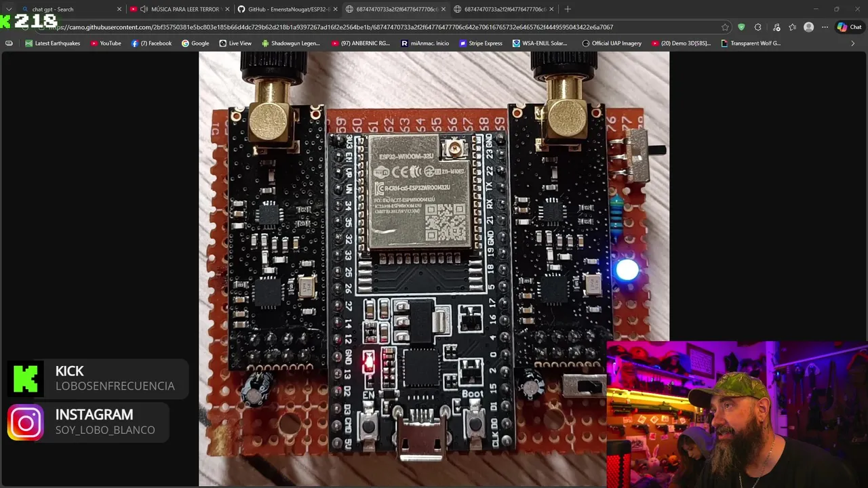Open the Favorites list icon

[793, 27]
